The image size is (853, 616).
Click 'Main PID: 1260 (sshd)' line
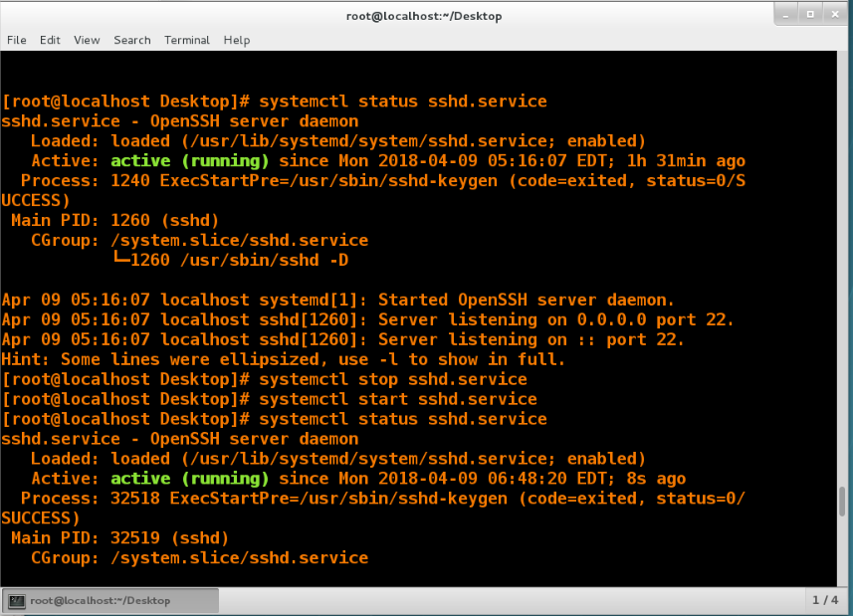point(114,221)
